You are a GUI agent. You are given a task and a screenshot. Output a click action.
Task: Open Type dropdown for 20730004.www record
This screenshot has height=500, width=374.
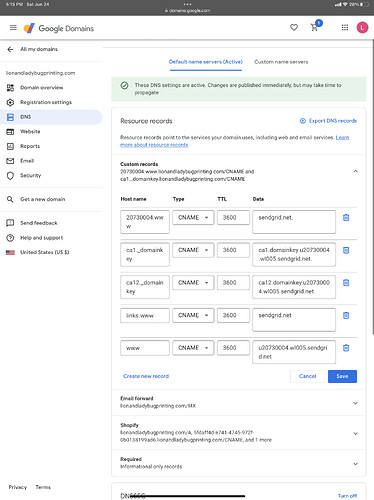coord(193,218)
